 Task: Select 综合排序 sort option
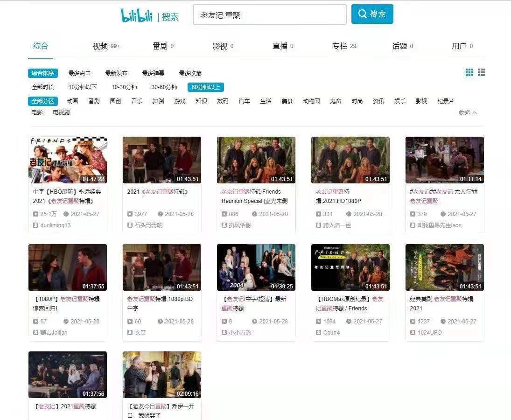[42, 73]
